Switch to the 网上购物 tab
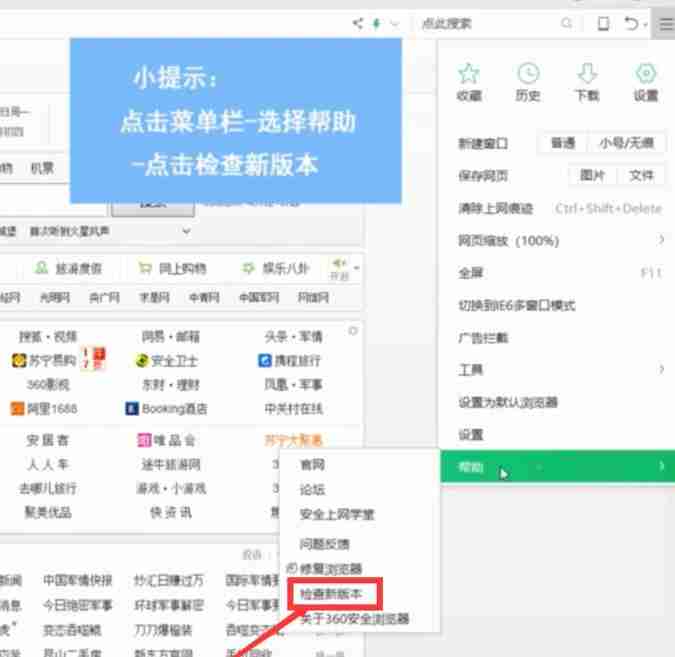The height and width of the screenshot is (657, 675). point(172,268)
